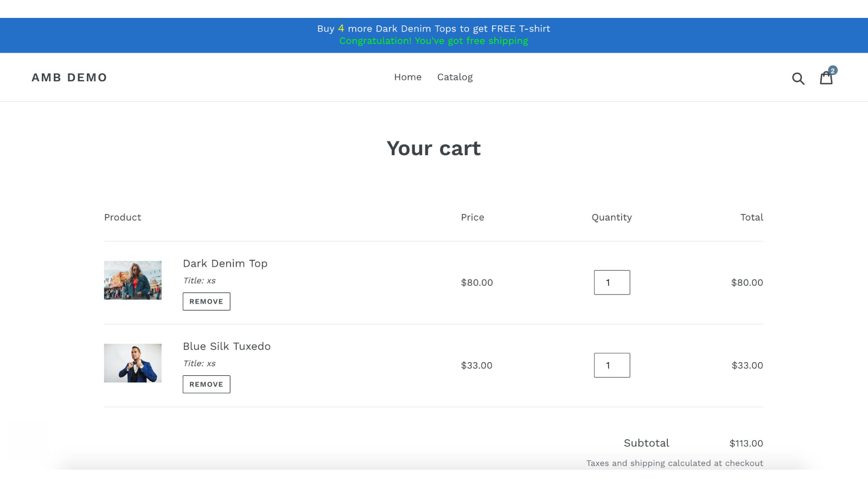The height and width of the screenshot is (488, 868).
Task: Open the shopping cart bag icon
Action: pos(826,78)
